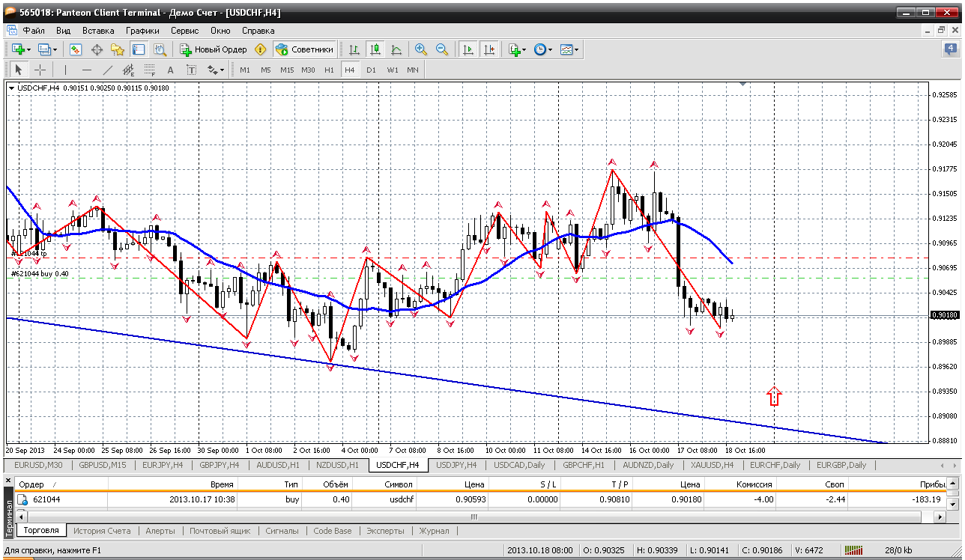Switch chart to line chart mode
Viewport: 965px width, 560px height.
[x=396, y=49]
